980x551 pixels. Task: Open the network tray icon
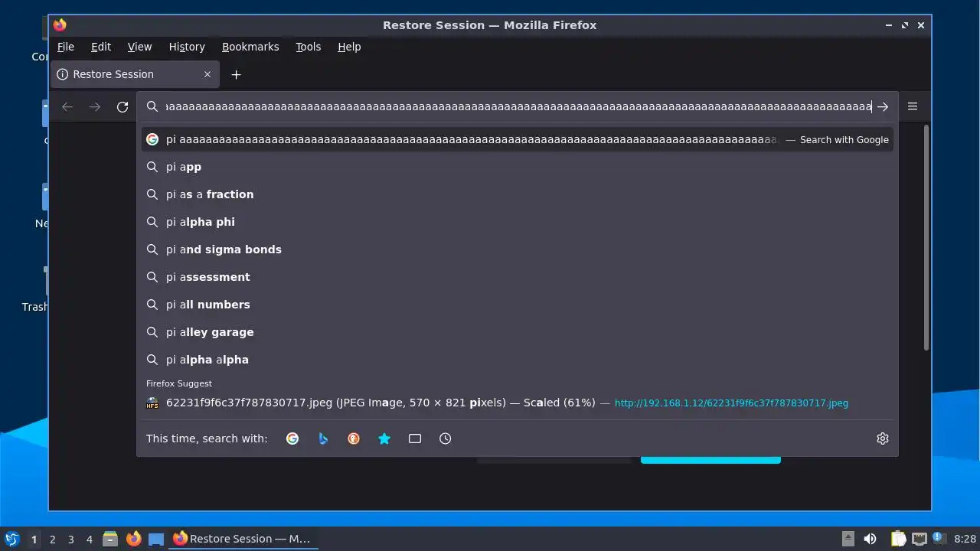pos(920,539)
